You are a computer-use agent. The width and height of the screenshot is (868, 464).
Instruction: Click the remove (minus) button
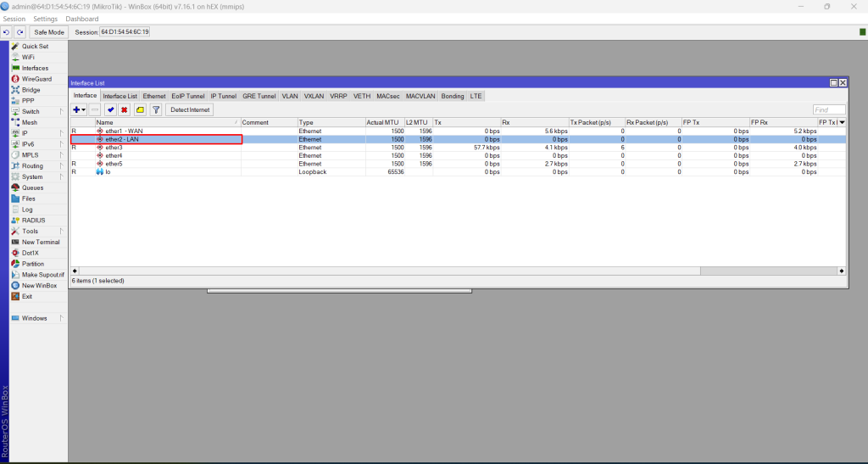(95, 109)
